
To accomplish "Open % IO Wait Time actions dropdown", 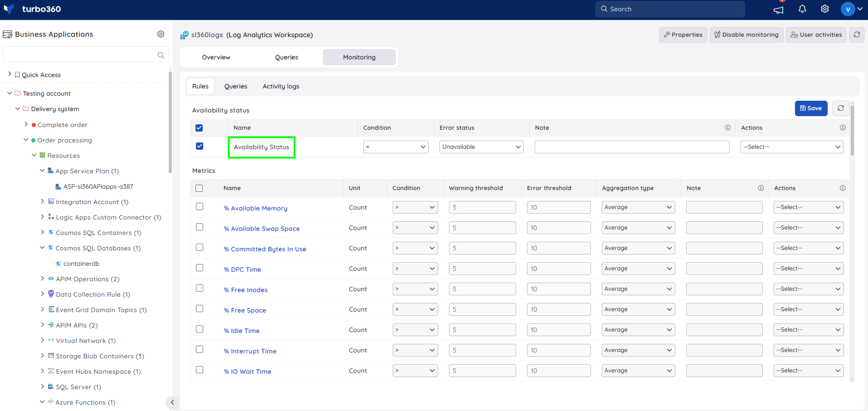I will point(808,371).
